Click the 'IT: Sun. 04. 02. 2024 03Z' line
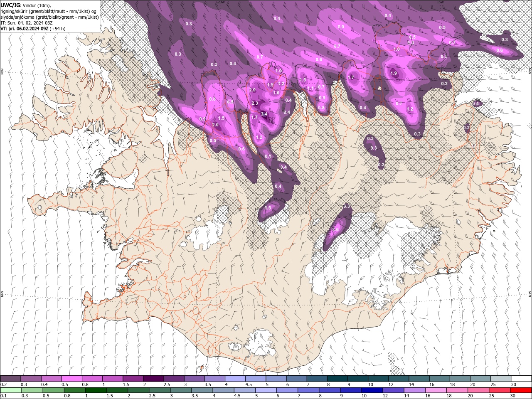The width and height of the screenshot is (532, 399). tap(27, 23)
